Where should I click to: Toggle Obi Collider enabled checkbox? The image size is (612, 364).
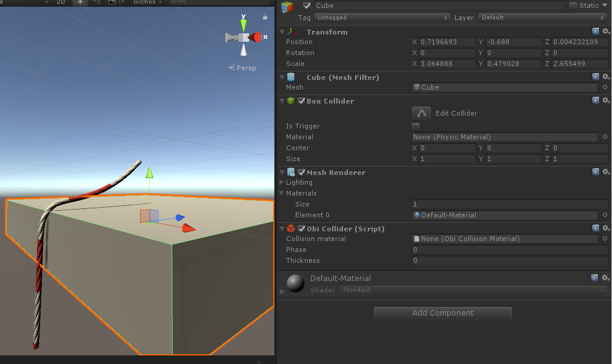coord(301,229)
